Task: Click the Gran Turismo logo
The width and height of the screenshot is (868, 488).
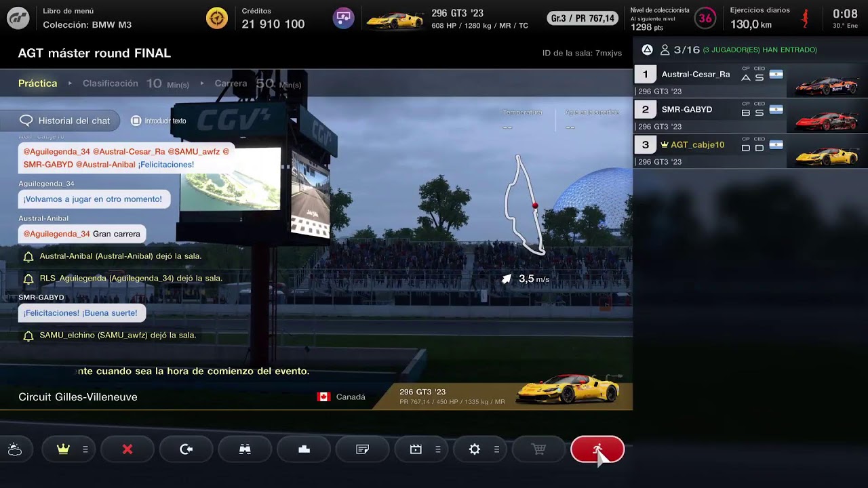Action: coord(18,18)
